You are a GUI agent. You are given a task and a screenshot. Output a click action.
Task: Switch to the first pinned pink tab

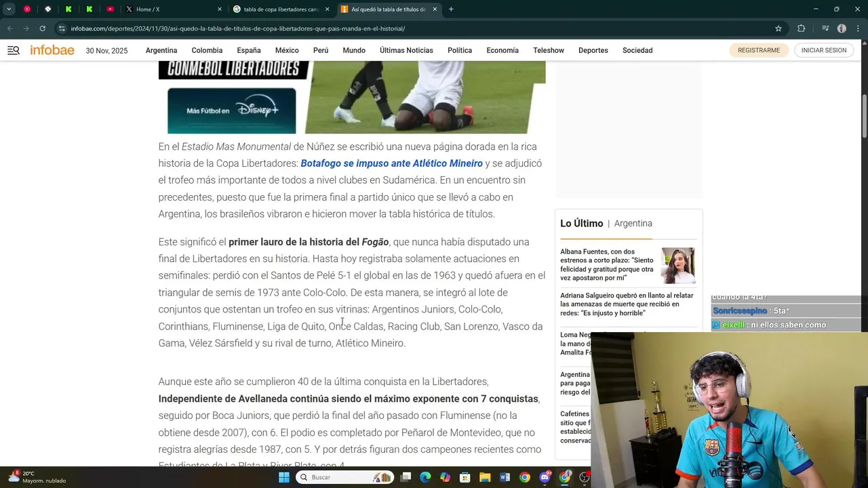(x=27, y=9)
